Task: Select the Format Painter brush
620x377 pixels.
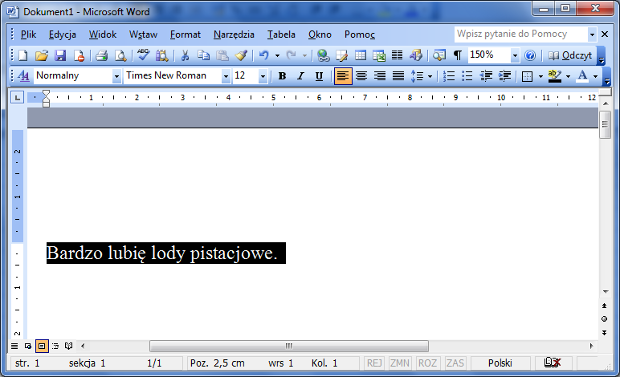Action: pyautogui.click(x=241, y=55)
